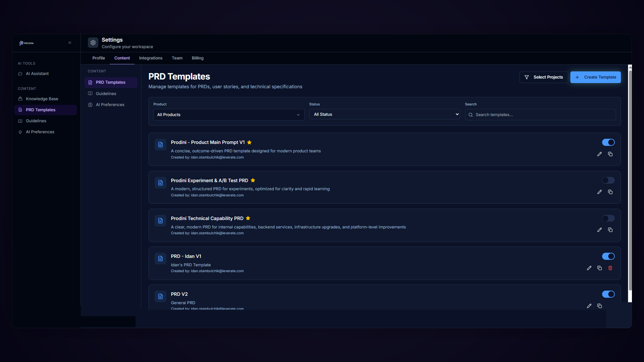The image size is (644, 362).
Task: Click the Settings gear icon in header
Action: pyautogui.click(x=93, y=43)
